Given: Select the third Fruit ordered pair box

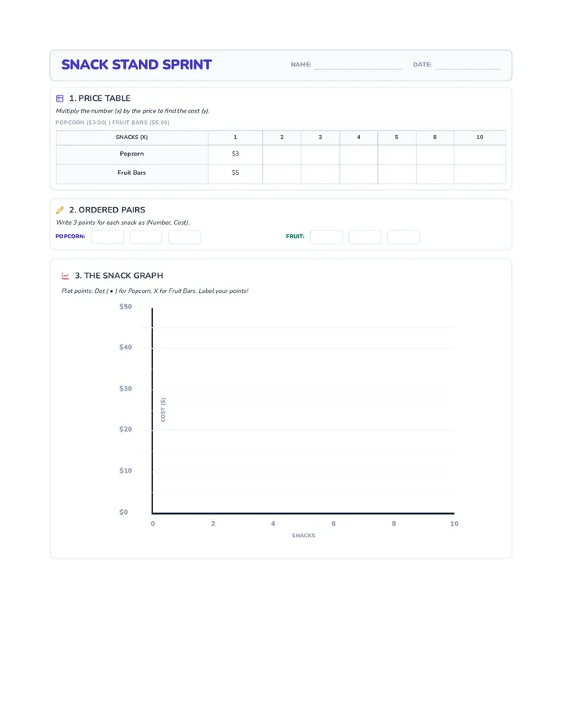Looking at the screenshot, I should 404,237.
